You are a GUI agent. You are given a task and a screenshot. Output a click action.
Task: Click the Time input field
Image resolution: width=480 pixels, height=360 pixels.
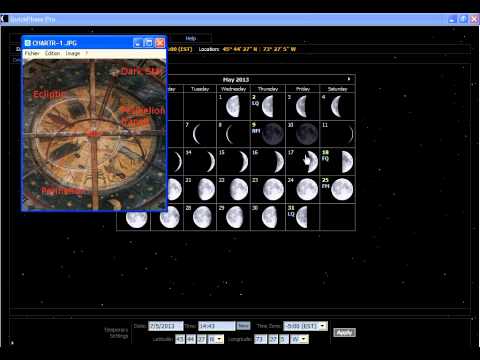pos(217,326)
